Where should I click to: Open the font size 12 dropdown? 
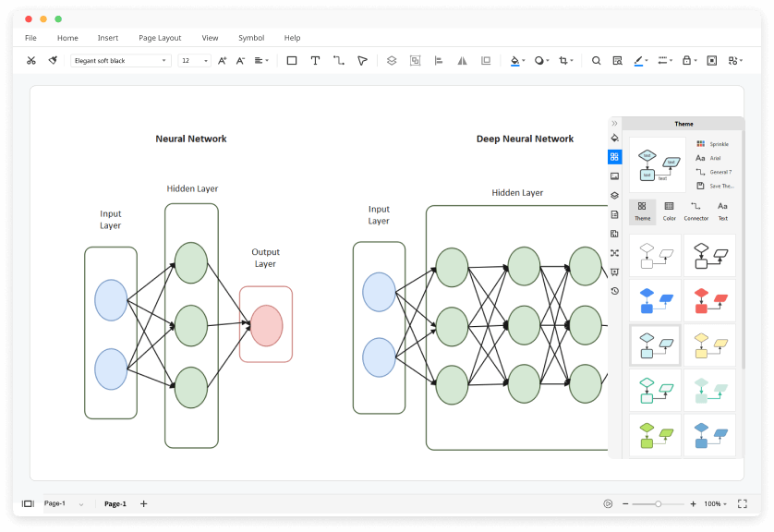point(195,60)
